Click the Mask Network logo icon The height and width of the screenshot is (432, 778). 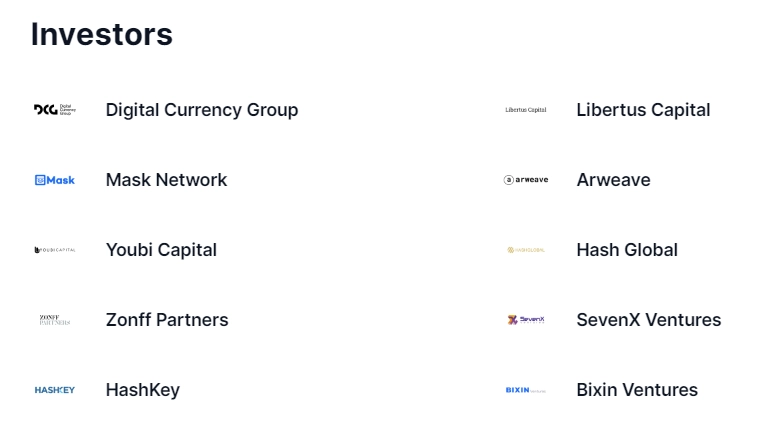54,180
